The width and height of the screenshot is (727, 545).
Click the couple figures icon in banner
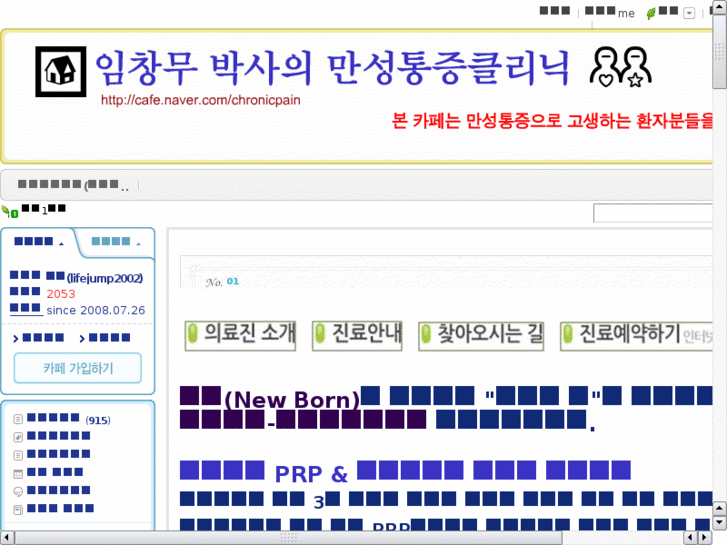[620, 67]
